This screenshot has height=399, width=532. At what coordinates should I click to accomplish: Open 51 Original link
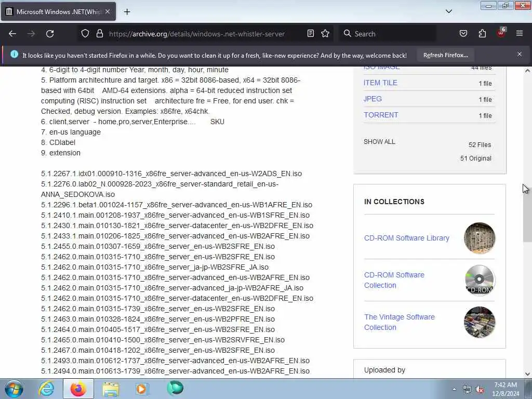pyautogui.click(x=476, y=158)
